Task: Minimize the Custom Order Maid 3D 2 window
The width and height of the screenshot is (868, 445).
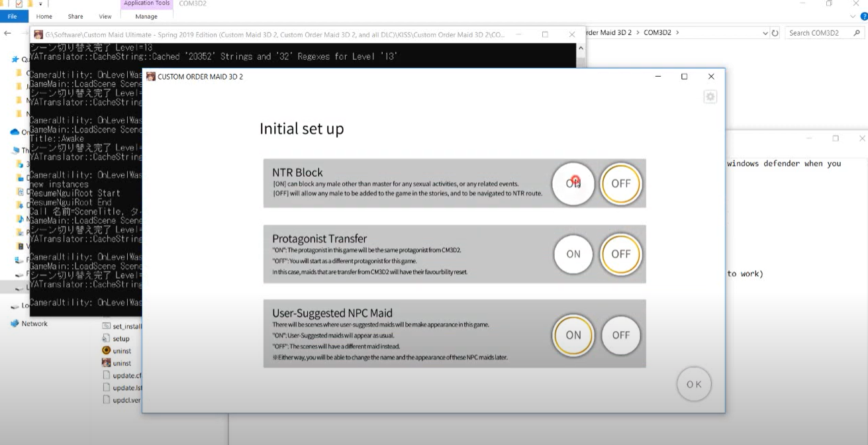Action: tap(658, 77)
